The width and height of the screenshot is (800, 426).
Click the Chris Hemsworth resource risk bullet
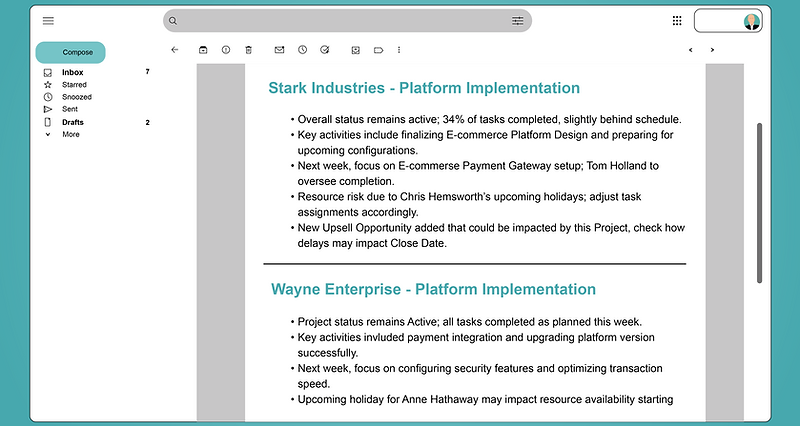coord(466,204)
